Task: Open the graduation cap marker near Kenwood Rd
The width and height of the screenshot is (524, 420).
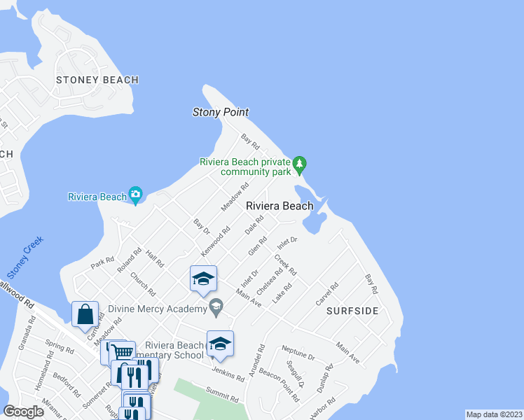Action: click(203, 281)
